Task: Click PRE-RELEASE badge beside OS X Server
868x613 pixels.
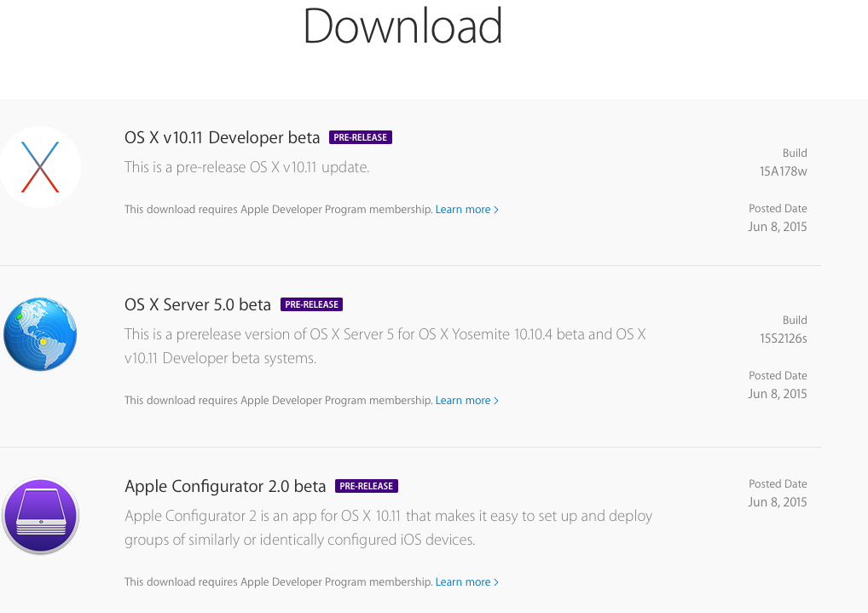Action: click(311, 304)
